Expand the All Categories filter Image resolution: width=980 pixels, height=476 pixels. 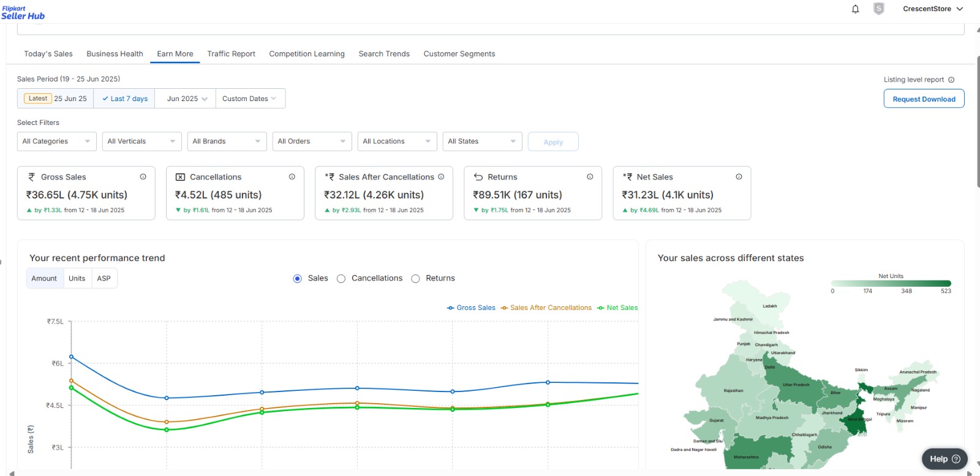tap(57, 142)
